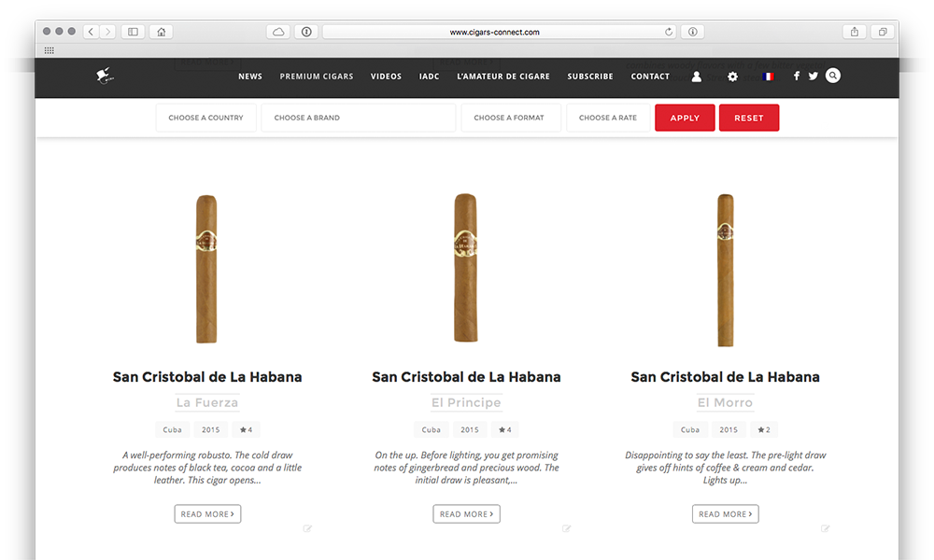Open iCloud tabs cloud icon

(278, 32)
